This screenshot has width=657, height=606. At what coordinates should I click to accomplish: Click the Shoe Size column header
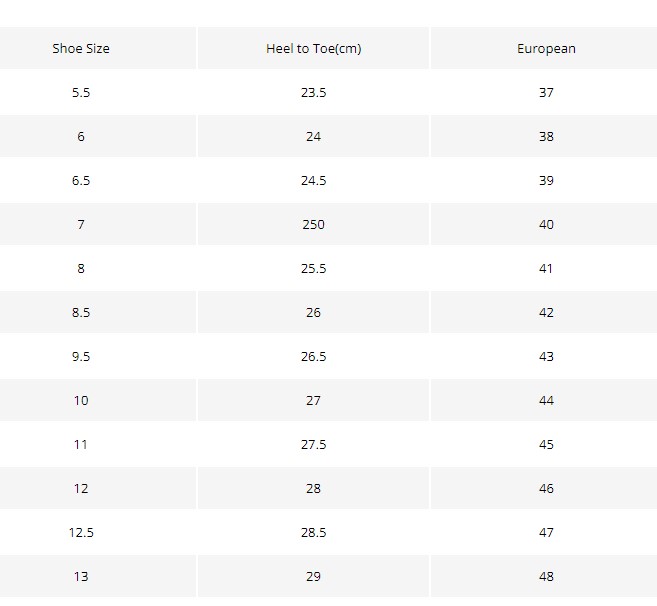[81, 49]
